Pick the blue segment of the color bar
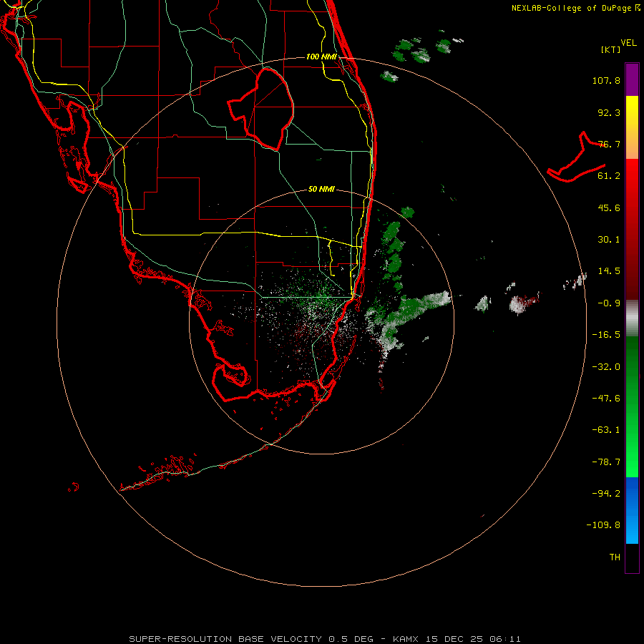This screenshot has height=644, width=644. 632,510
